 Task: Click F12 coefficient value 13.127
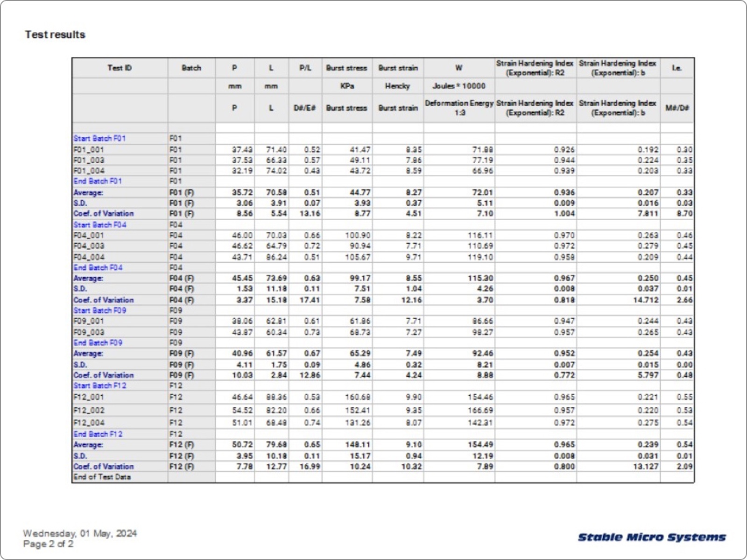coord(646,467)
